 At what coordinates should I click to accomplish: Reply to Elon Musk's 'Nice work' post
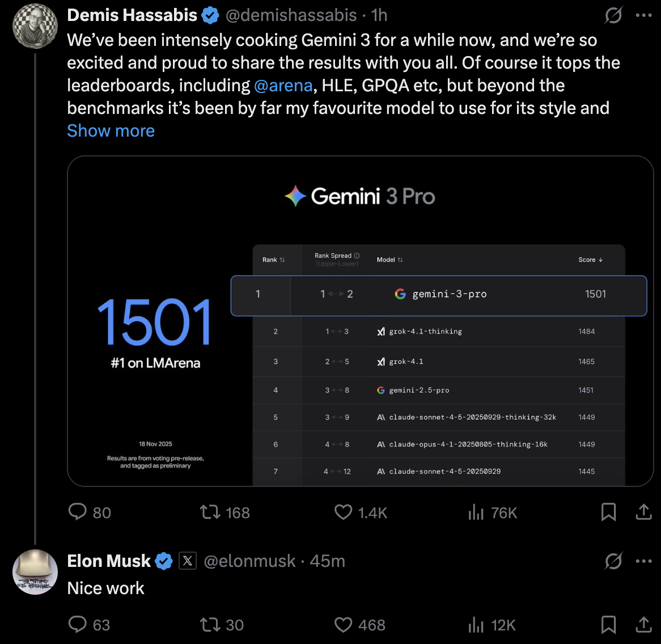(78, 625)
